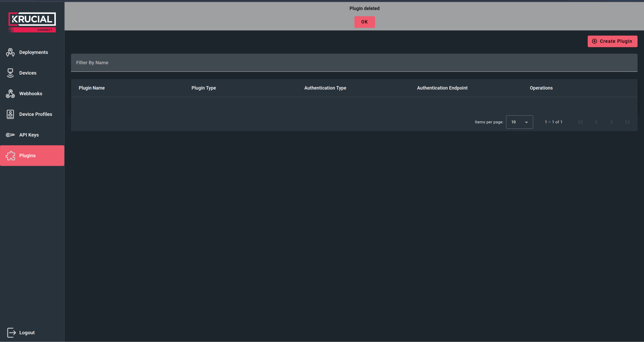This screenshot has width=644, height=342.
Task: Click the Plugins puzzle-piece icon
Action: pyautogui.click(x=11, y=155)
